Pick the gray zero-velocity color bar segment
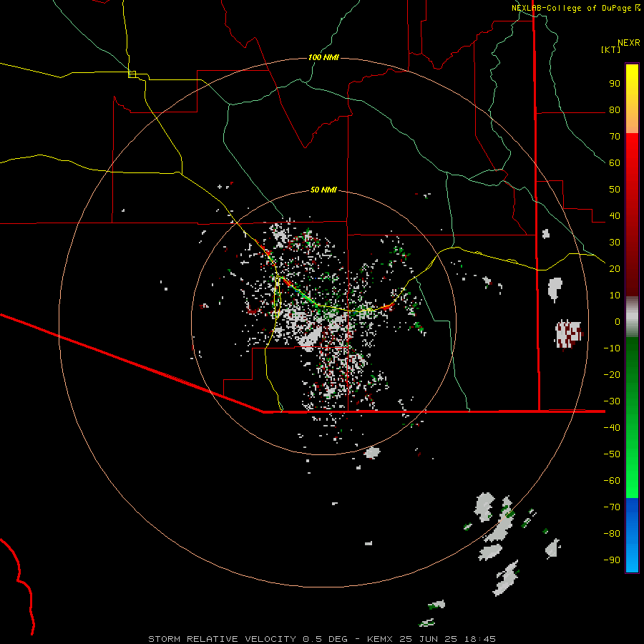Viewport: 644px width, 644px height. point(632,317)
